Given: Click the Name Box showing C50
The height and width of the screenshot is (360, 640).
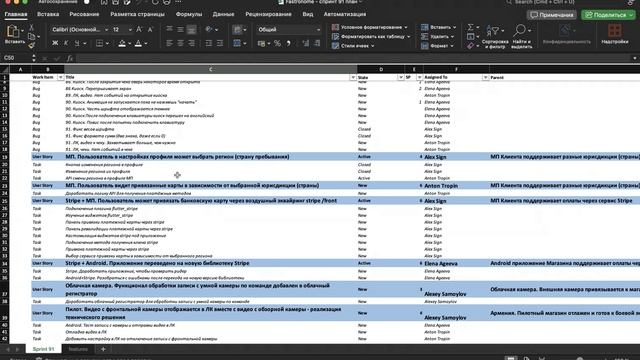Looking at the screenshot, I should click(x=16, y=58).
